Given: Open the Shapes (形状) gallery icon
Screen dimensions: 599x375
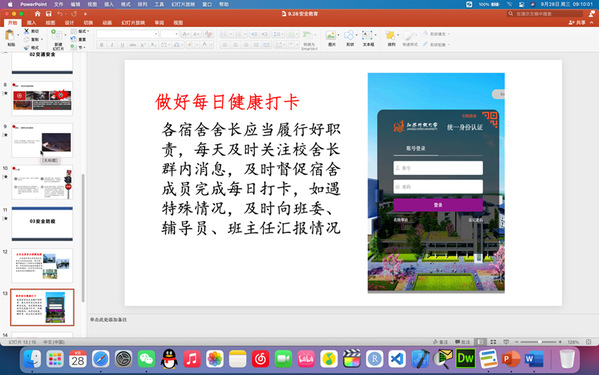Looking at the screenshot, I should click(x=349, y=36).
